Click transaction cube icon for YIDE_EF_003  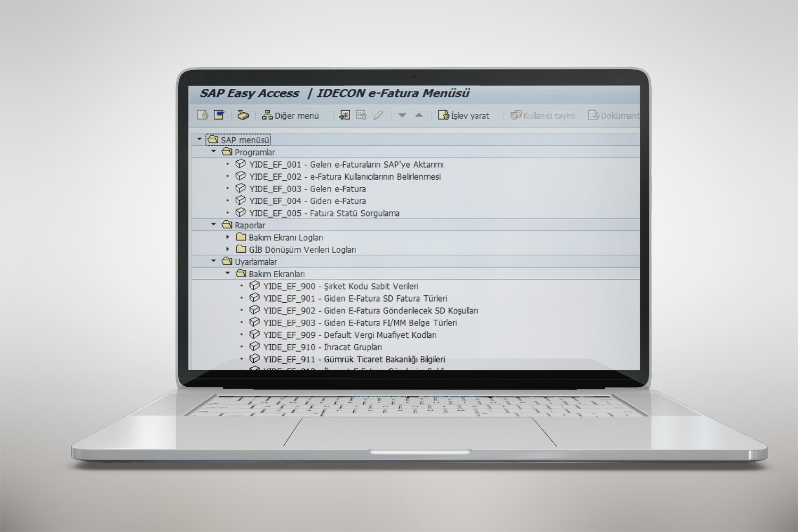coord(240,188)
